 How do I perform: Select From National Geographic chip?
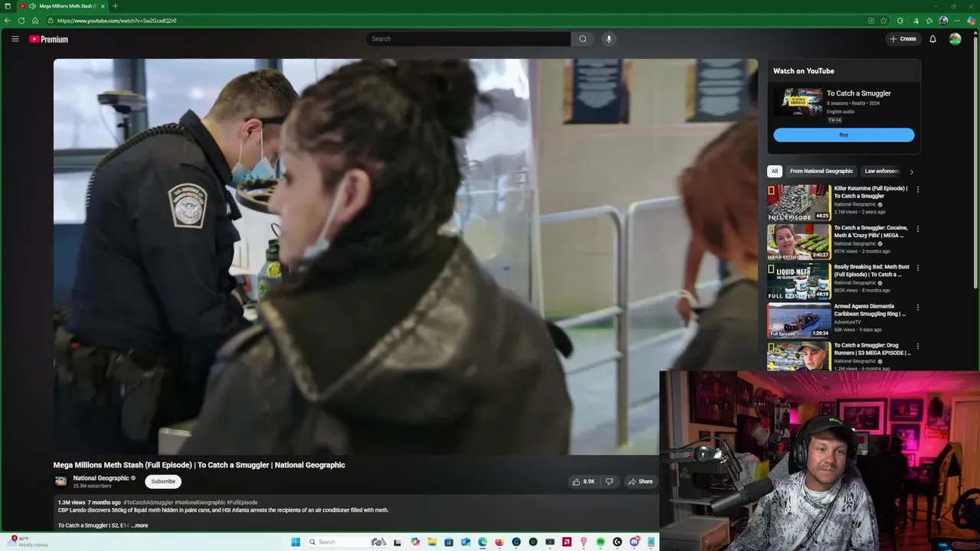pyautogui.click(x=821, y=171)
